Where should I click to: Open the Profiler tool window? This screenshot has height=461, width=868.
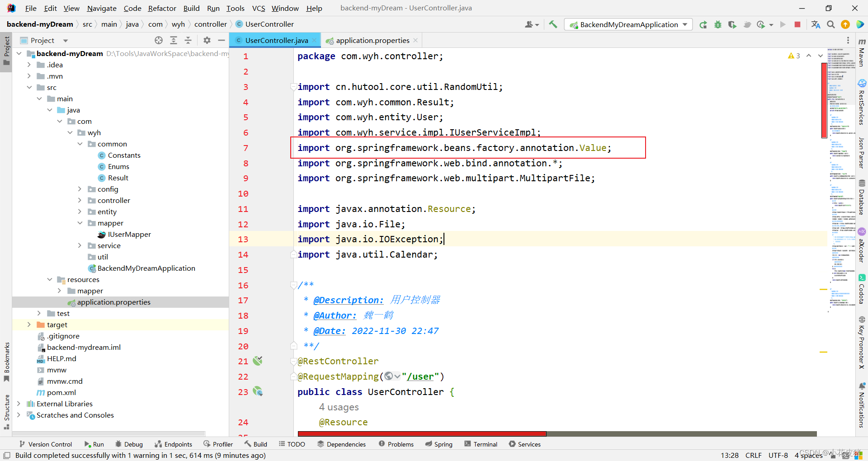tap(218, 444)
